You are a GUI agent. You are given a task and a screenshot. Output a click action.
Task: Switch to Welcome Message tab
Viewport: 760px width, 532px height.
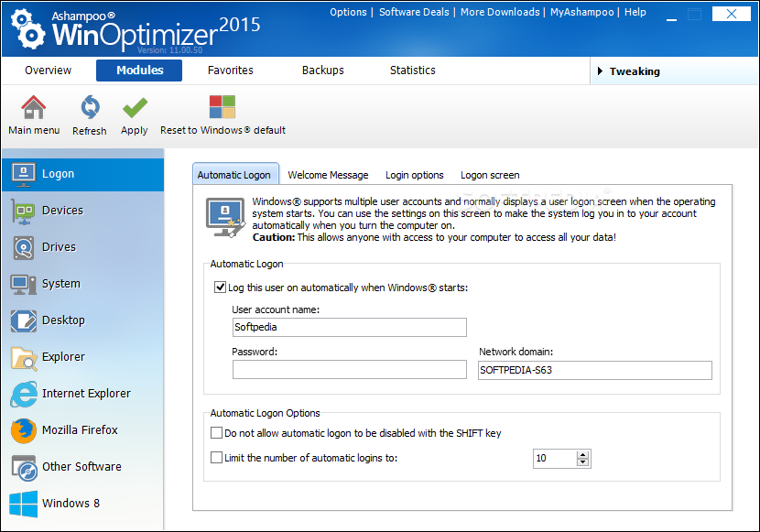point(328,175)
